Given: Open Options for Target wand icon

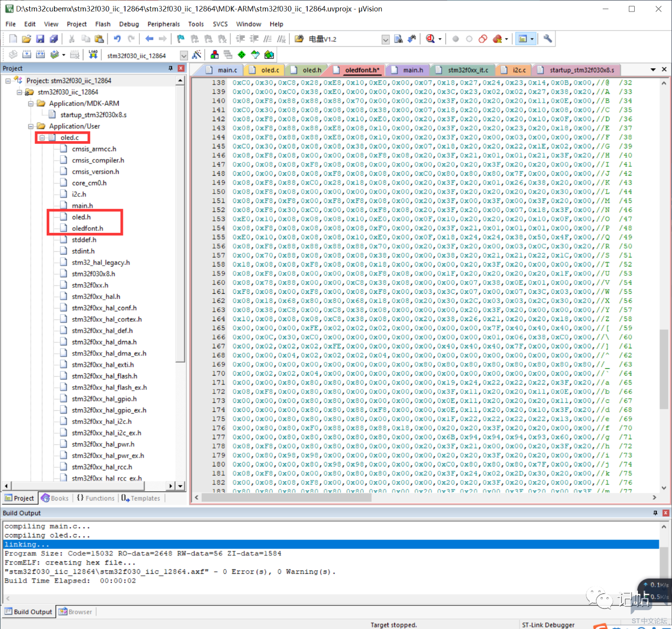Looking at the screenshot, I should coord(197,55).
